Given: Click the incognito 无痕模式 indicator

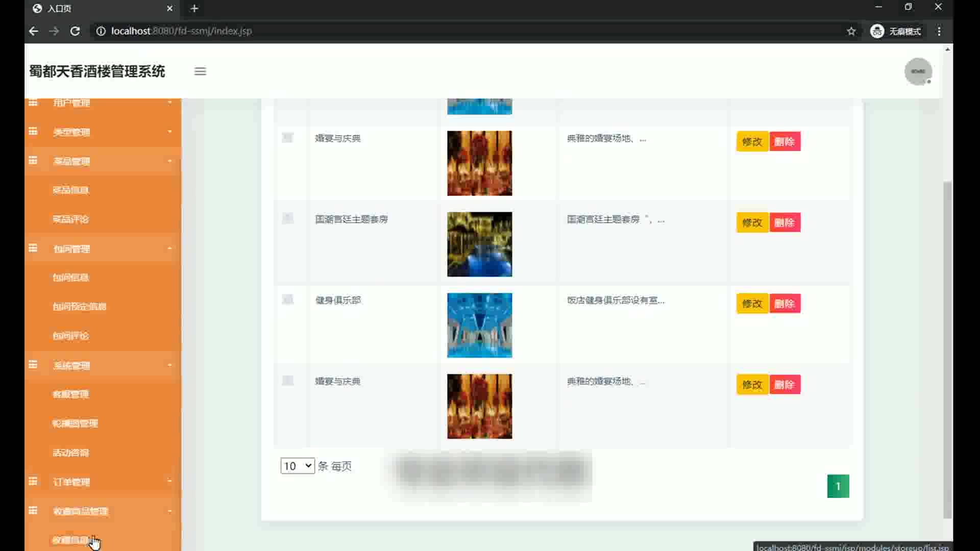Looking at the screenshot, I should point(896,31).
